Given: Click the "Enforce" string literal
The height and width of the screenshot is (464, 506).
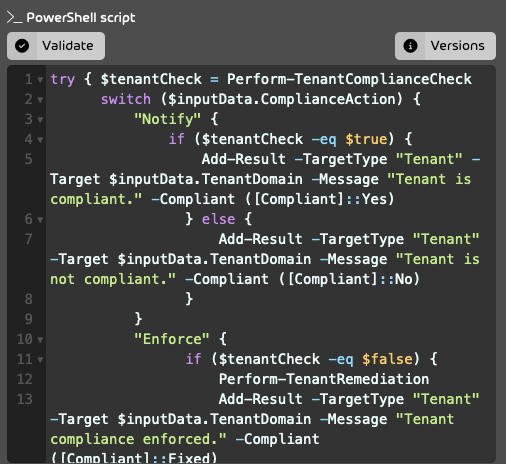Looking at the screenshot, I should click(172, 339).
